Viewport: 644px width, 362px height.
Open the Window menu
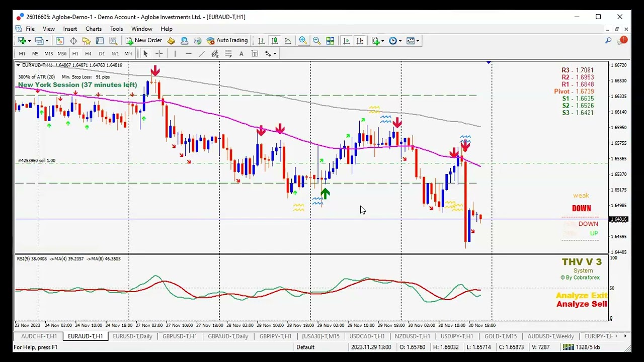point(142,29)
